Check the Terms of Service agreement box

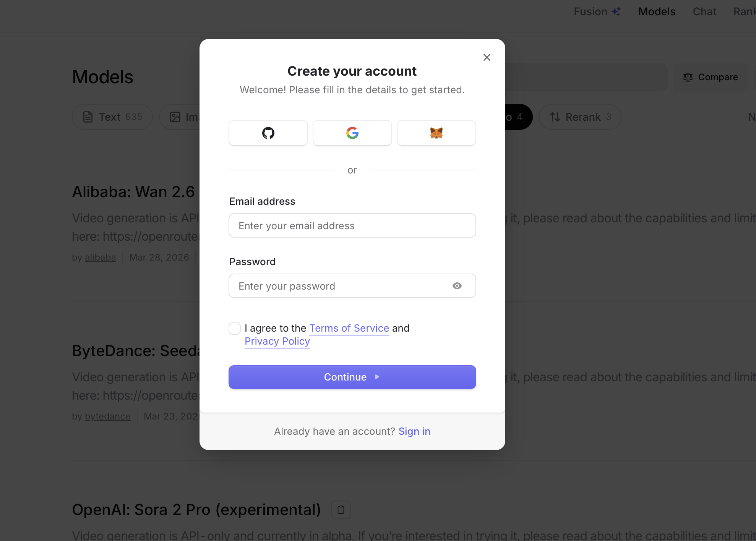click(235, 328)
